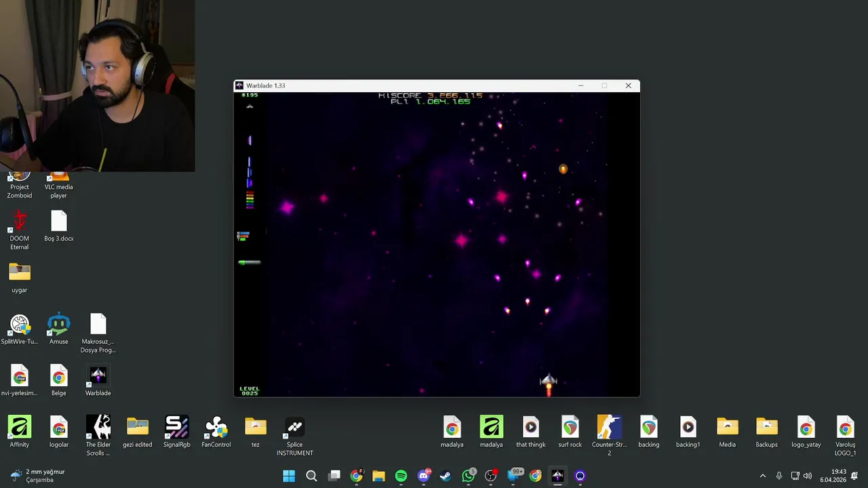The height and width of the screenshot is (488, 868).
Task: Select the SplitWire-Tu... desktop shortcut
Action: coord(20,329)
